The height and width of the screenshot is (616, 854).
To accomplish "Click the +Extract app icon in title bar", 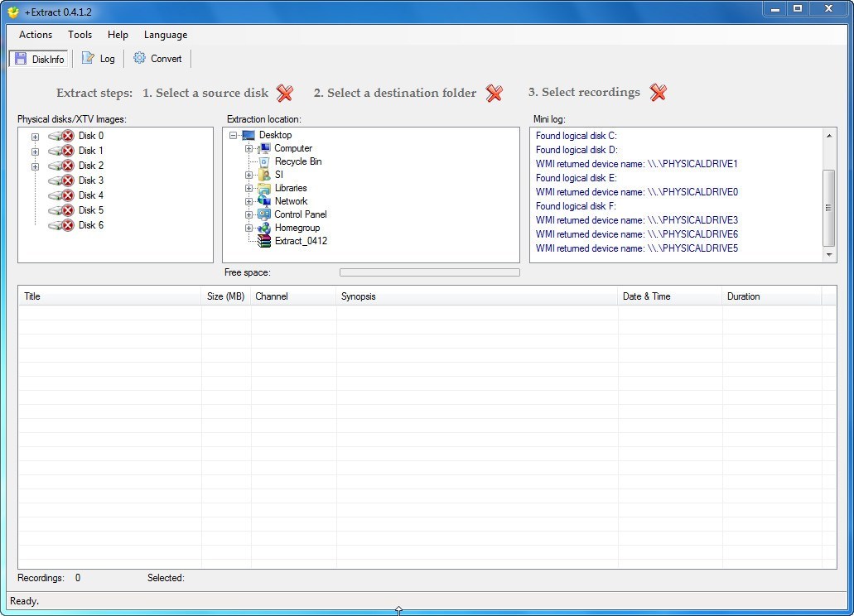I will 13,12.
